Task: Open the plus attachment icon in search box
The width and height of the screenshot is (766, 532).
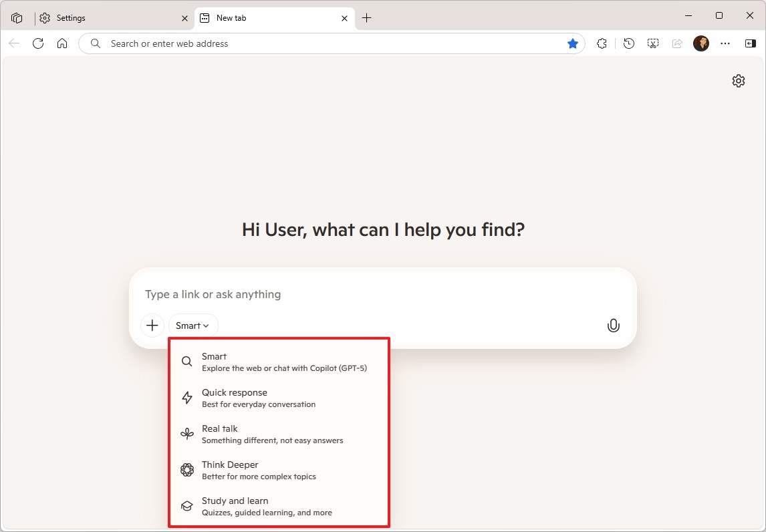Action: point(152,325)
